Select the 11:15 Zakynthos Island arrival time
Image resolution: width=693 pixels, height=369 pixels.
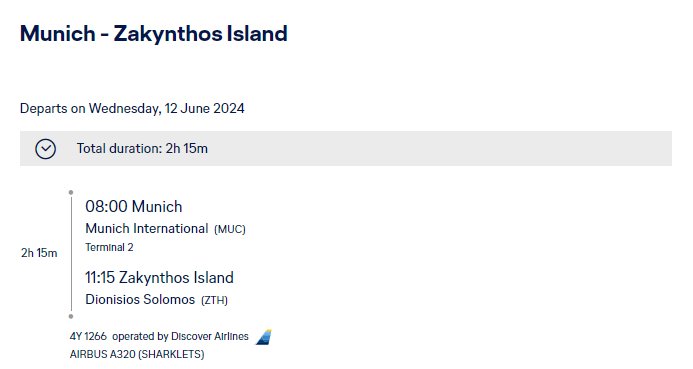159,278
